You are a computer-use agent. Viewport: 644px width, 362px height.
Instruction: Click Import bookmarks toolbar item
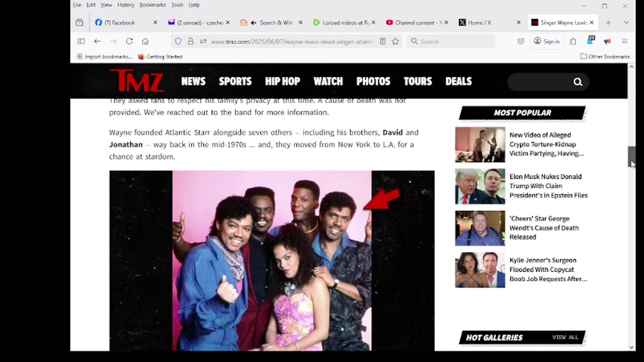105,57
